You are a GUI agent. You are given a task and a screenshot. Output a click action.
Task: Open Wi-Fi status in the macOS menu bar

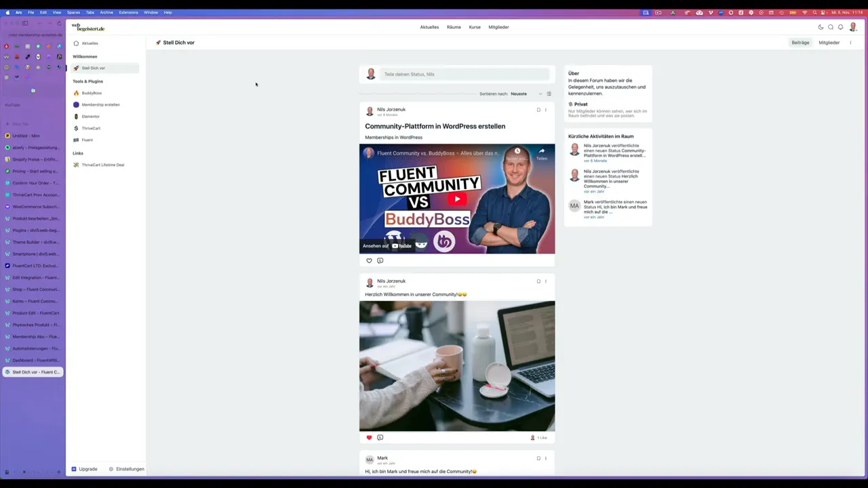805,12
